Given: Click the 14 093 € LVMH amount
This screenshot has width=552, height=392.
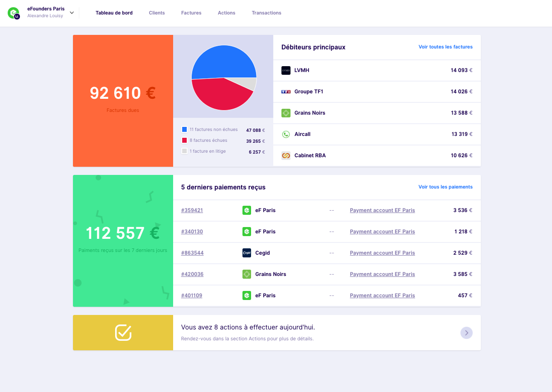Looking at the screenshot, I should pos(461,70).
